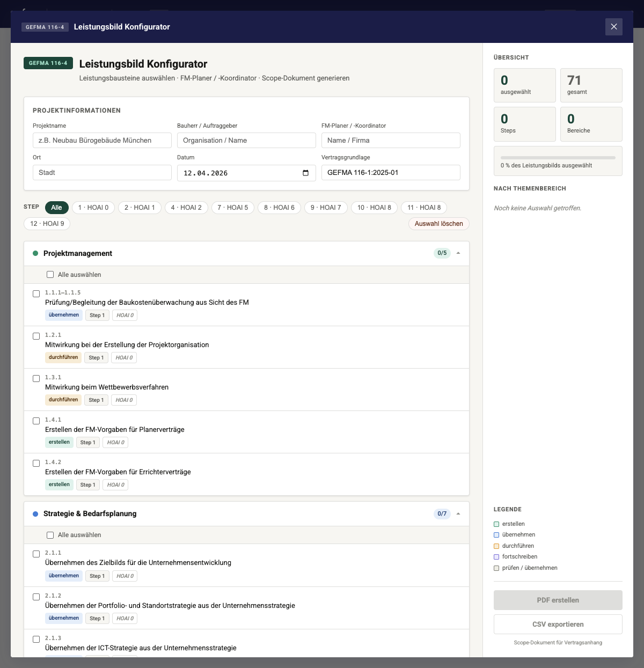This screenshot has width=644, height=668.
Task: Open the calendar picker in Datum field
Action: (305, 173)
